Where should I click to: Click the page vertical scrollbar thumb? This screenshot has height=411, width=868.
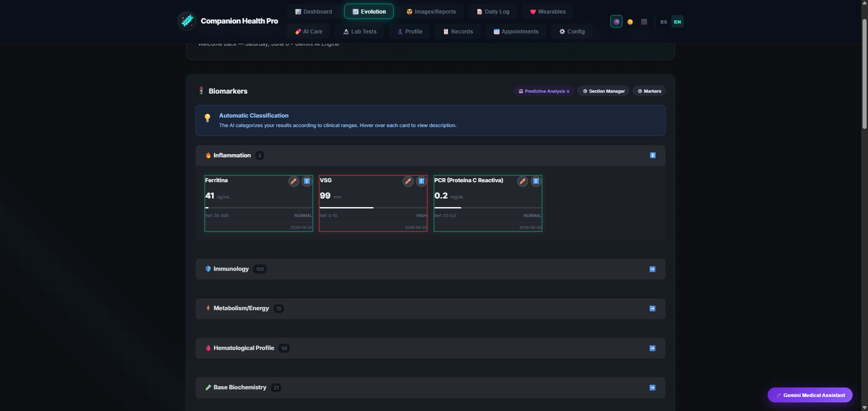(x=864, y=74)
